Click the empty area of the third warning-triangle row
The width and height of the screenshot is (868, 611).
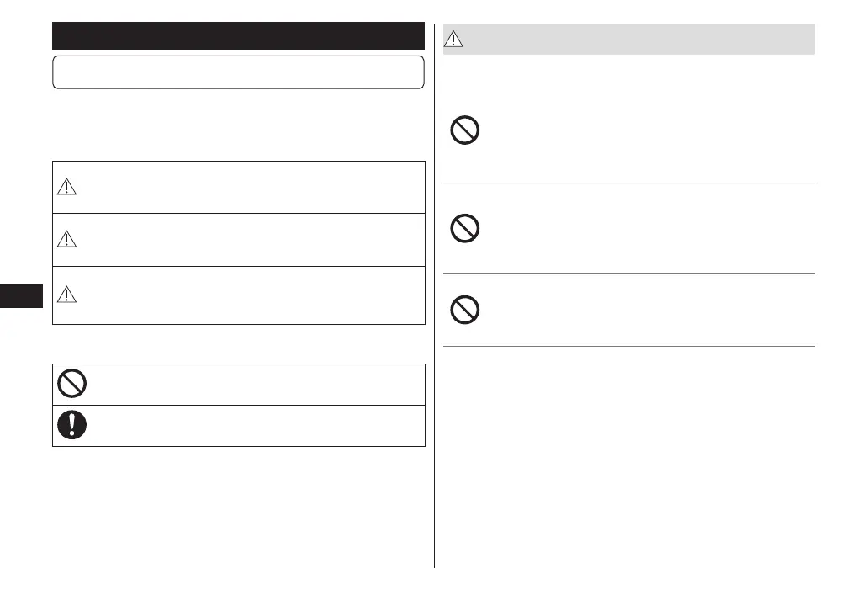[x=252, y=295]
